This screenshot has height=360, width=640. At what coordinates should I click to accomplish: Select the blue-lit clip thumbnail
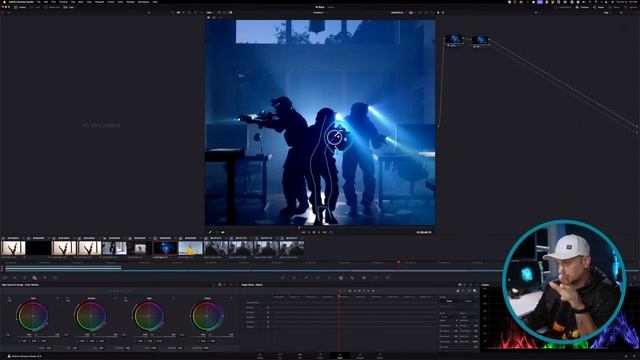pos(165,248)
